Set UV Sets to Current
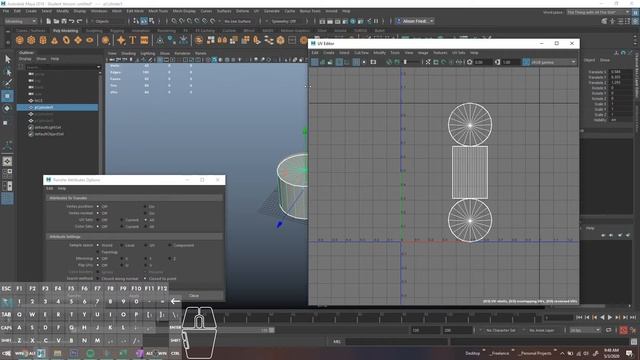 (x=122, y=220)
